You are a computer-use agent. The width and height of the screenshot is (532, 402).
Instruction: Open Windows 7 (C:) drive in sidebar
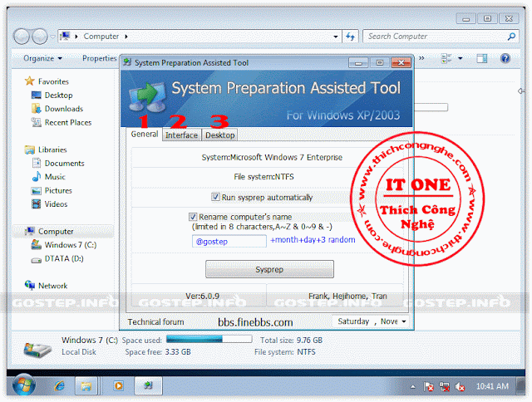(70, 245)
